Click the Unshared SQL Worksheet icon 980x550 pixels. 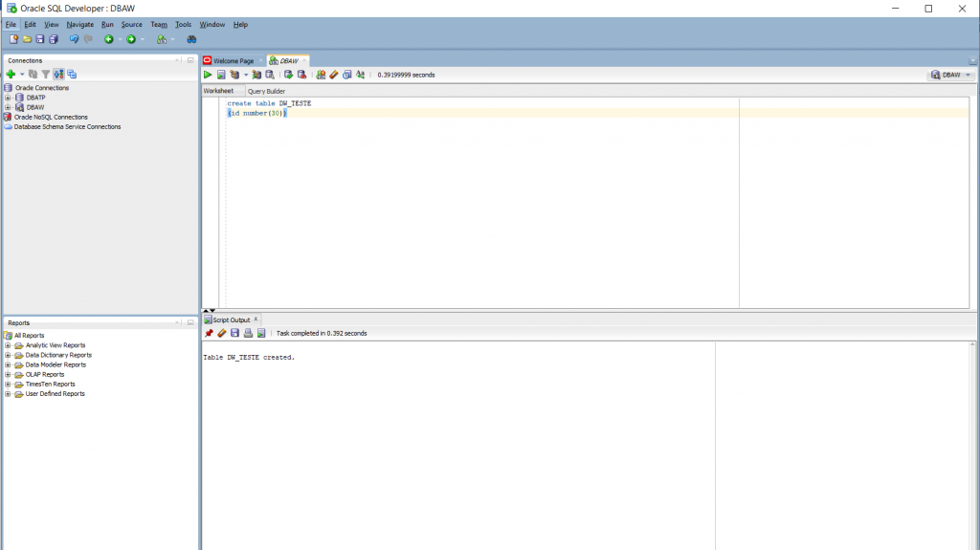tap(321, 75)
